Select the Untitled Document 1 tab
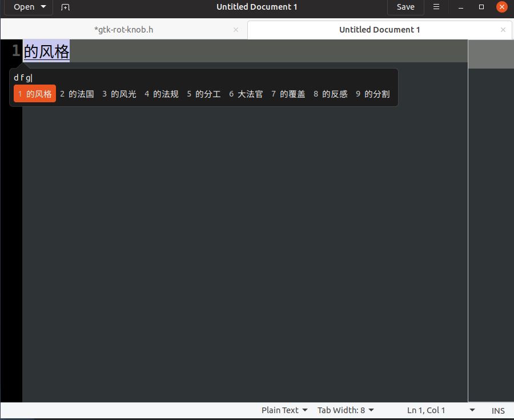The image size is (514, 420). pos(379,30)
